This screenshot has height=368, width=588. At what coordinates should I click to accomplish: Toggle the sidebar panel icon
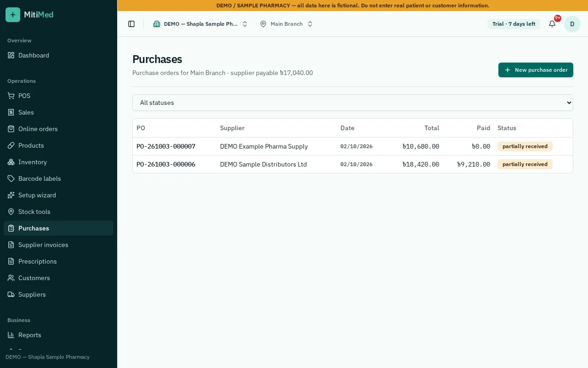coord(131,24)
